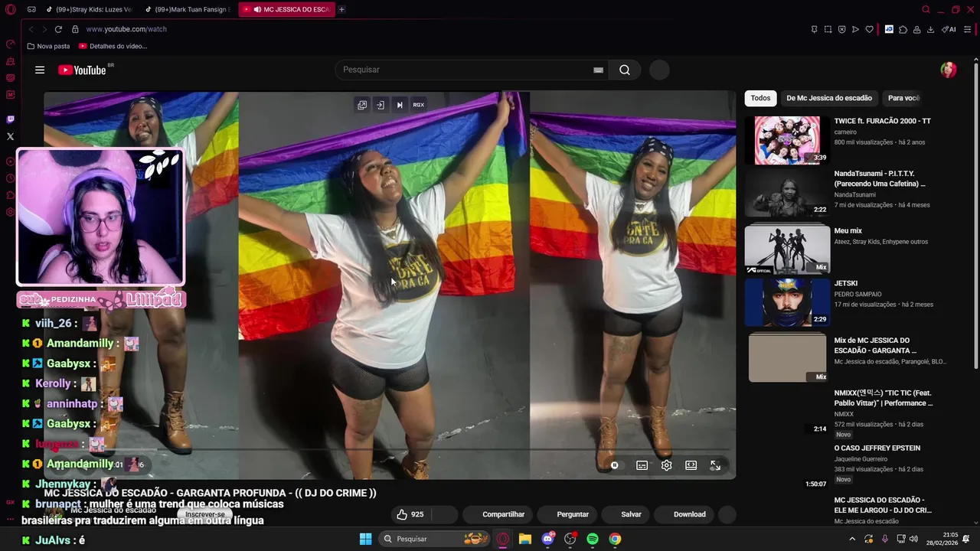The height and width of the screenshot is (551, 980).
Task: Open the GX Corner gamepad tab icon
Action: click(31, 9)
